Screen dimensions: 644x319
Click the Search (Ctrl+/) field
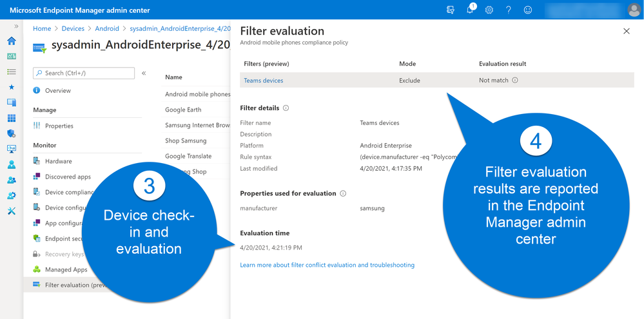84,73
